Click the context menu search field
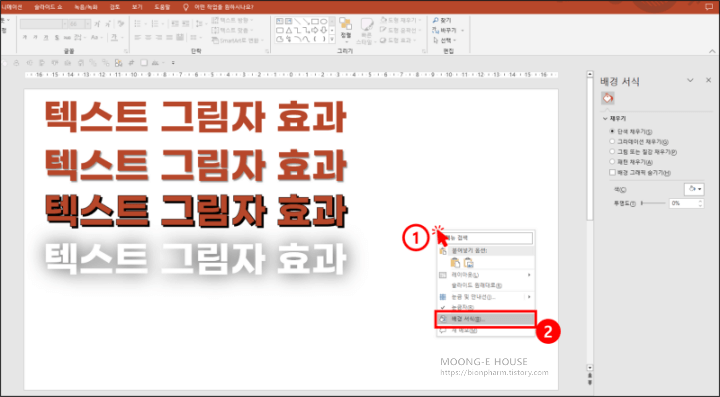The height and width of the screenshot is (397, 720). pyautogui.click(x=487, y=238)
